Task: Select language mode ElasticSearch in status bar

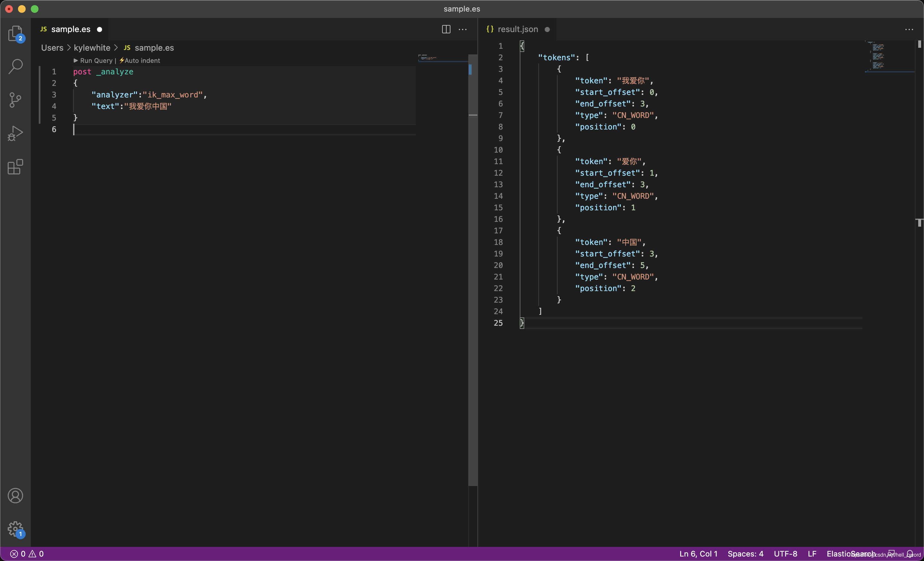Action: coord(851,554)
